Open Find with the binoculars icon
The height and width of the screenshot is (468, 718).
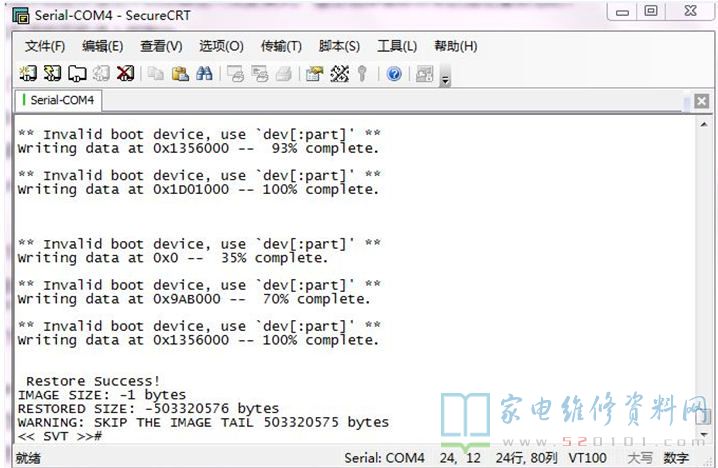coord(204,74)
